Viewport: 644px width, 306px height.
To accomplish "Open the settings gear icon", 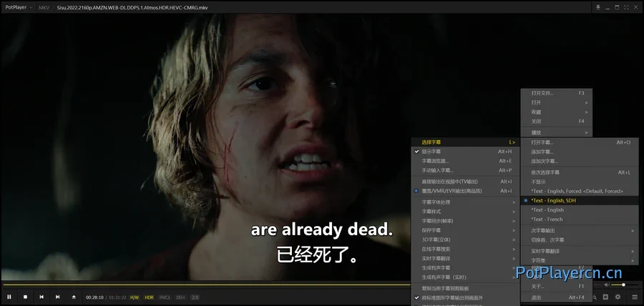I will pyautogui.click(x=620, y=297).
